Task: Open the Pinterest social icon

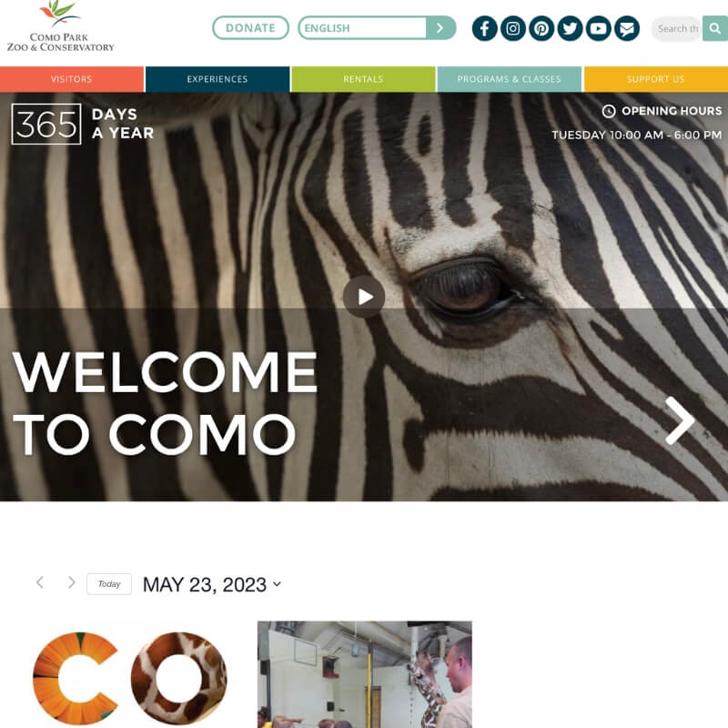Action: [541, 28]
